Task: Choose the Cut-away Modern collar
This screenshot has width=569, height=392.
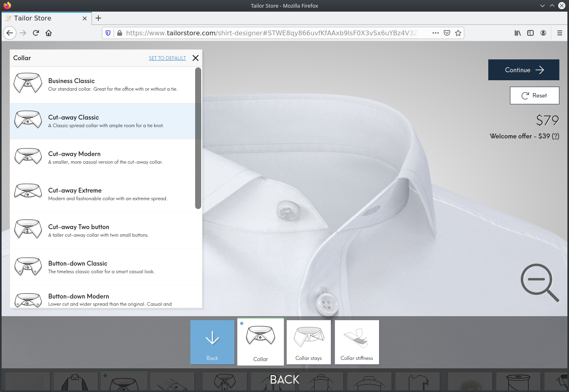Action: (102, 158)
